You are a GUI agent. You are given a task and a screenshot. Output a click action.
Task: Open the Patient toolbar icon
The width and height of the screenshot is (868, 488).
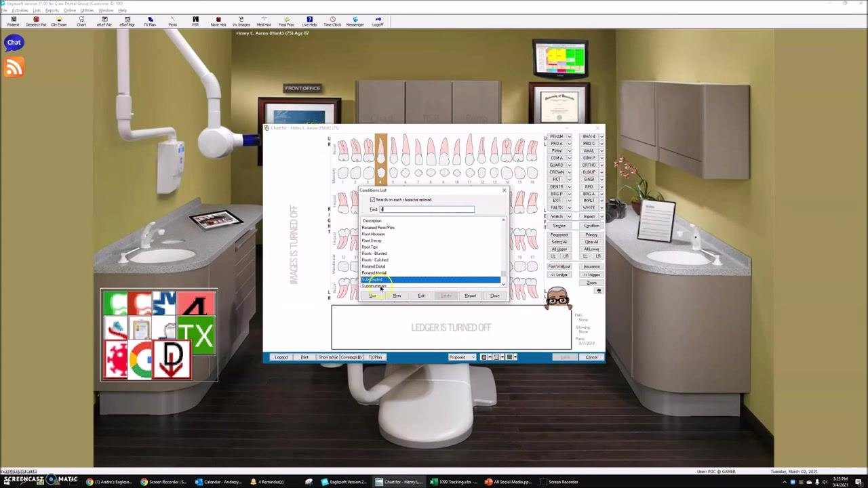(x=13, y=21)
